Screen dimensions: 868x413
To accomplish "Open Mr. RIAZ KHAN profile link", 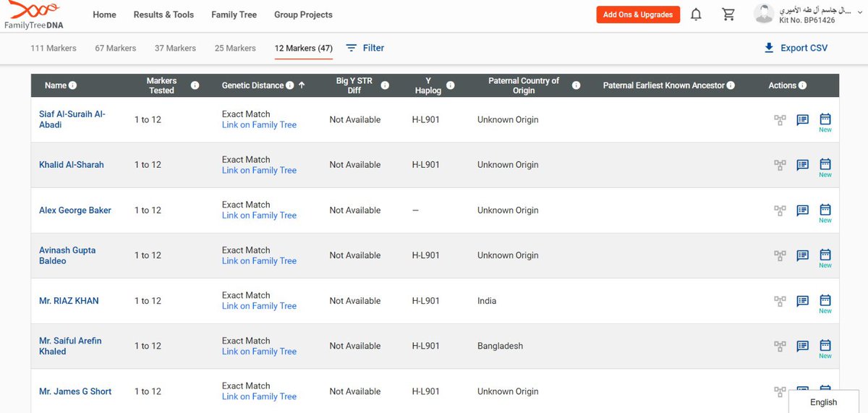I will click(69, 301).
